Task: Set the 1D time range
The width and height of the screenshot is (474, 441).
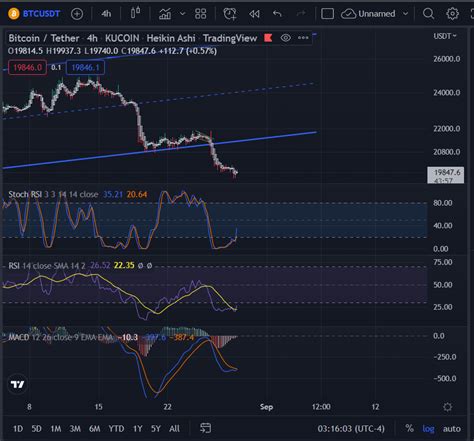Action: [x=18, y=429]
